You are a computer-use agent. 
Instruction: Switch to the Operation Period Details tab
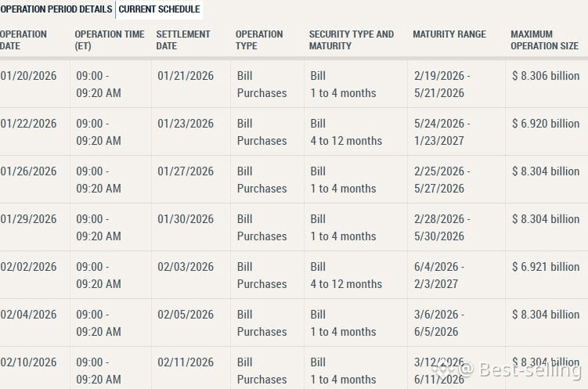click(x=56, y=9)
